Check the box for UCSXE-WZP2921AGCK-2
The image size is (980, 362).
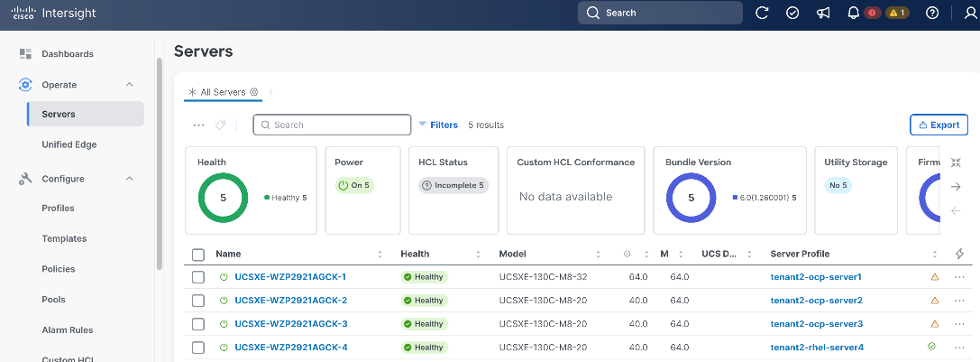pos(198,301)
